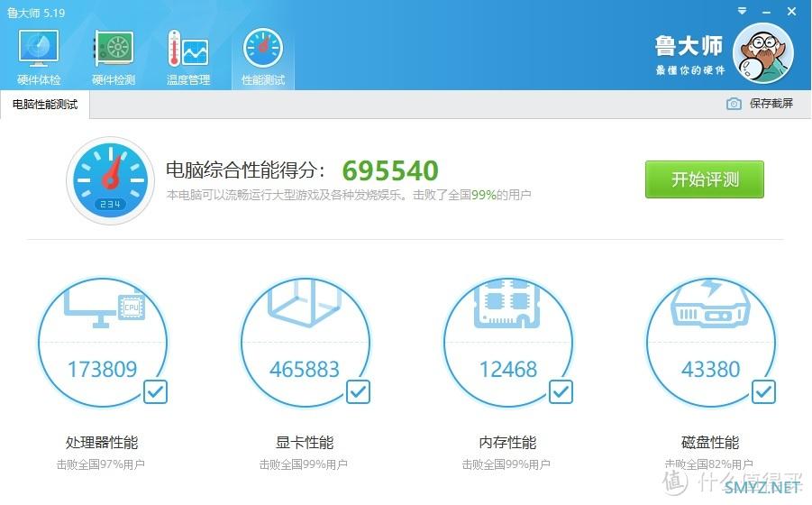The width and height of the screenshot is (812, 505).
Task: Click the graphics card performance circle 465883
Action: [x=305, y=343]
